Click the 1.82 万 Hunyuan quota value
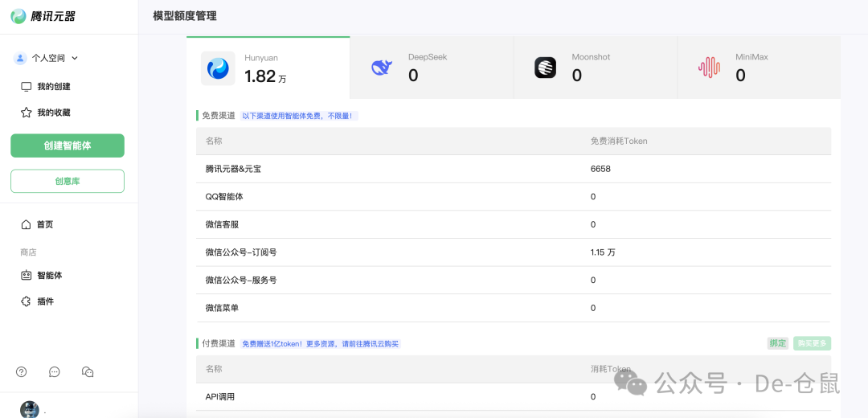This screenshot has height=418, width=868. [x=265, y=76]
